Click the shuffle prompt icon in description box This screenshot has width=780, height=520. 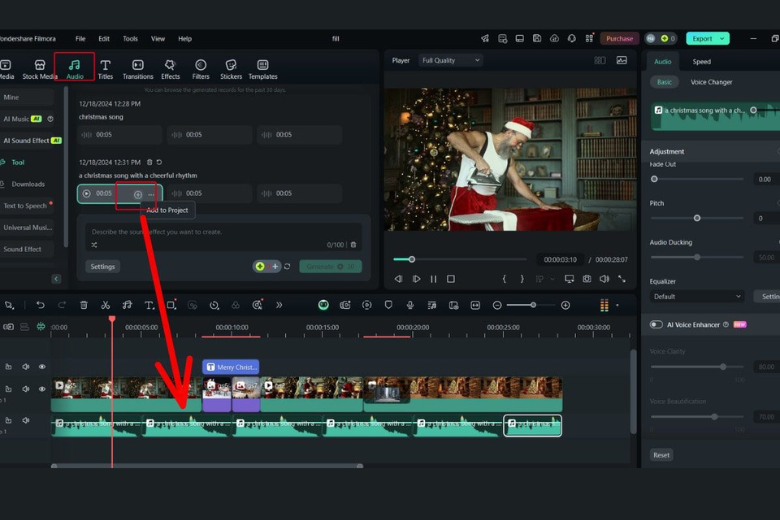tap(94, 245)
